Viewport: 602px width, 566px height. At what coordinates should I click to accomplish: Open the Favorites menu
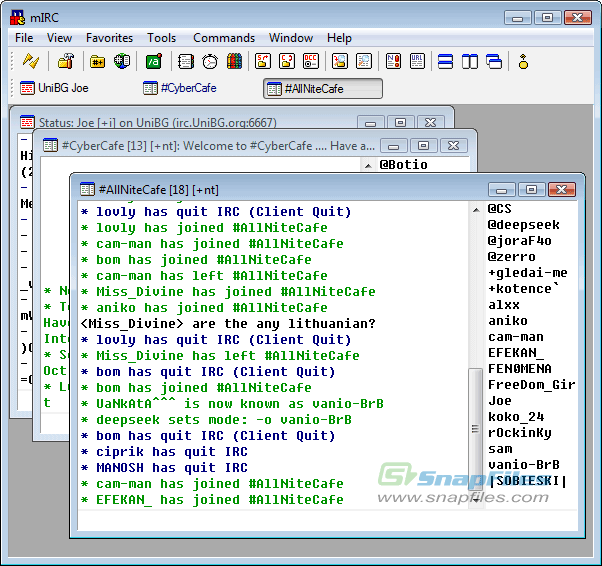109,38
